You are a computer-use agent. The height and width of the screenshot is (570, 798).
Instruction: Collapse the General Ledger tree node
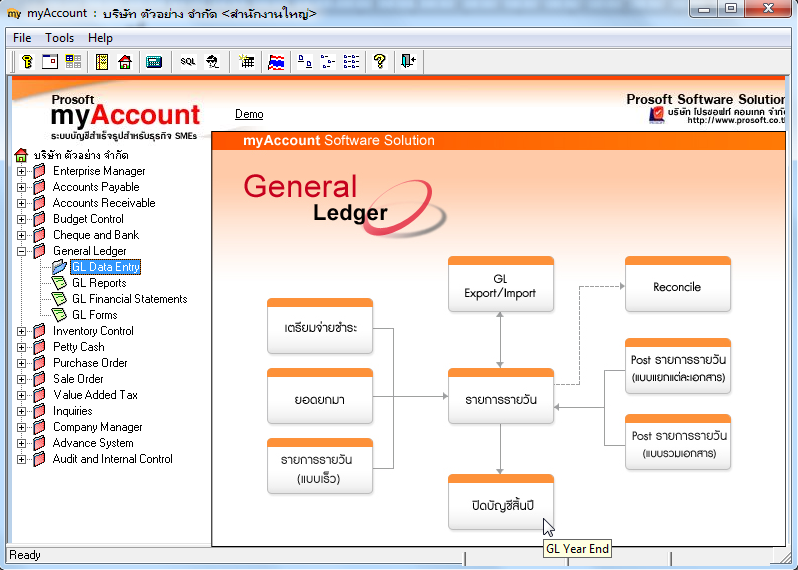(21, 251)
